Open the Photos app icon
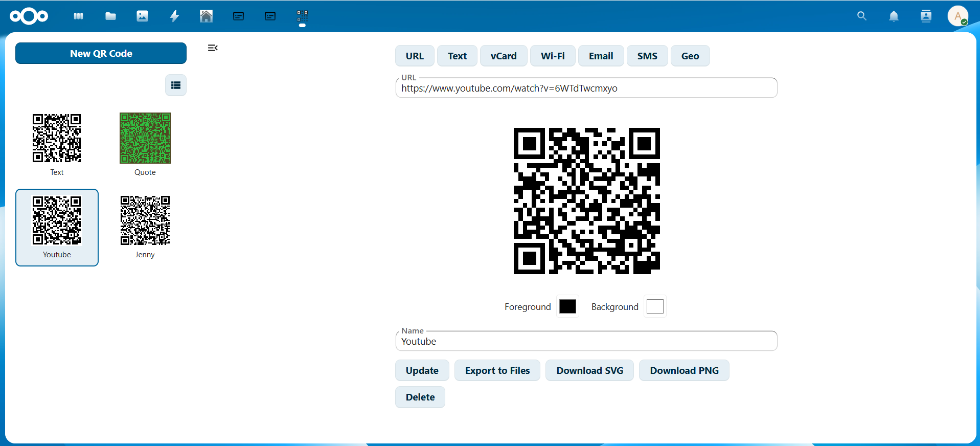Screen dimensions: 980x446 142,16
